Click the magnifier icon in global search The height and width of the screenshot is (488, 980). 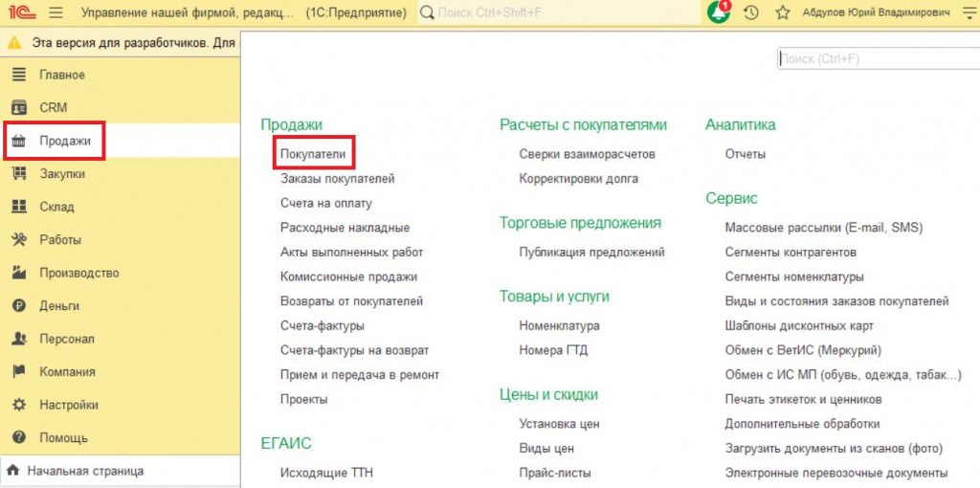point(428,12)
